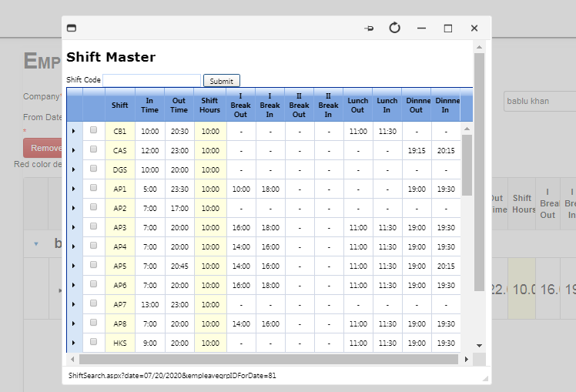This screenshot has width=576, height=392.
Task: Collapse the background employee row arrow
Action: (x=36, y=243)
